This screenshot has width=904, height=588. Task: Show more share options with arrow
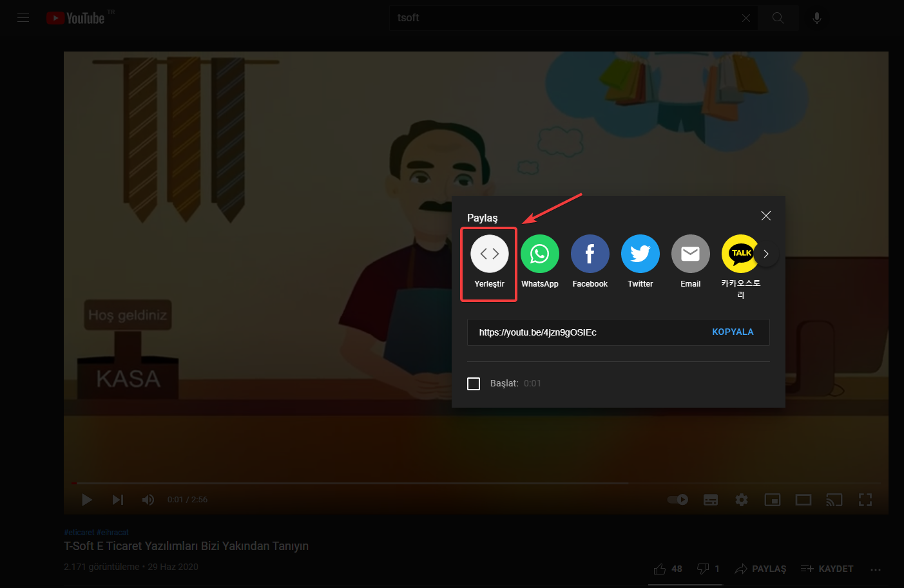(766, 254)
